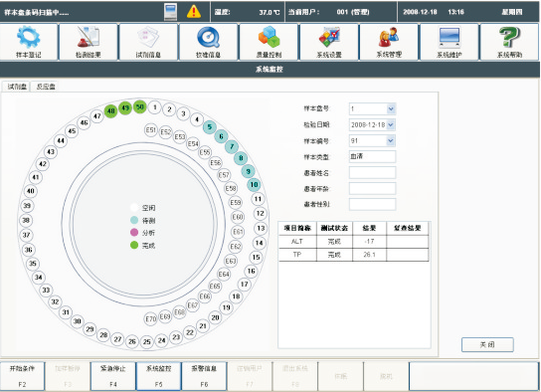Select green completed sample position 48

pyautogui.click(x=110, y=111)
